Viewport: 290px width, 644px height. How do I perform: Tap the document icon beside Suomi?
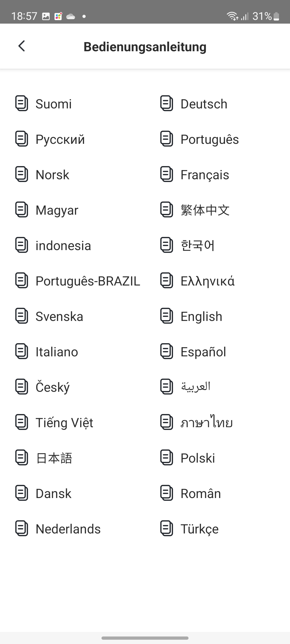point(22,103)
